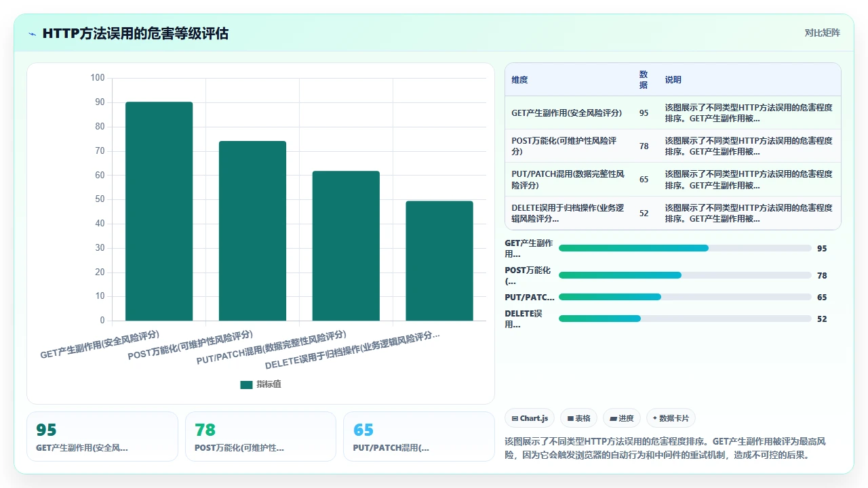Image resolution: width=868 pixels, height=488 pixels.
Task: Click the 进度 tag
Action: pyautogui.click(x=622, y=418)
